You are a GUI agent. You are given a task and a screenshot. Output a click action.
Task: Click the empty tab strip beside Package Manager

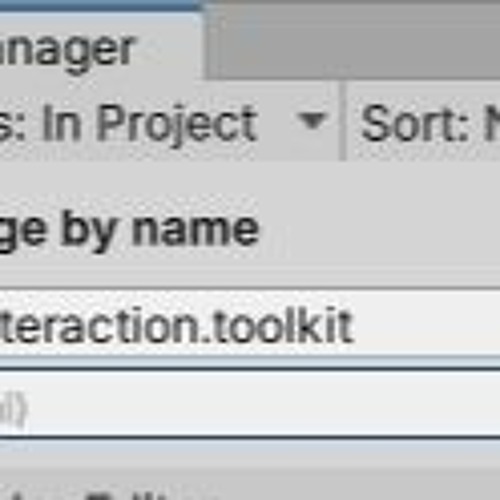(x=353, y=42)
